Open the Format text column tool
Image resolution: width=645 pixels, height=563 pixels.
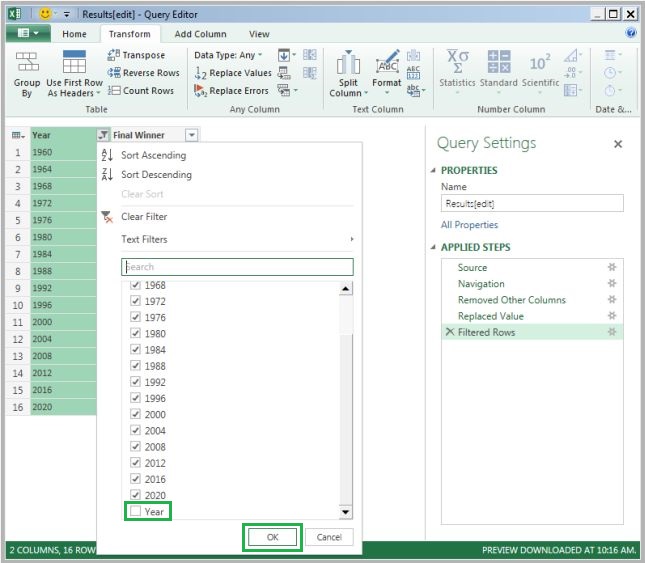(x=386, y=73)
